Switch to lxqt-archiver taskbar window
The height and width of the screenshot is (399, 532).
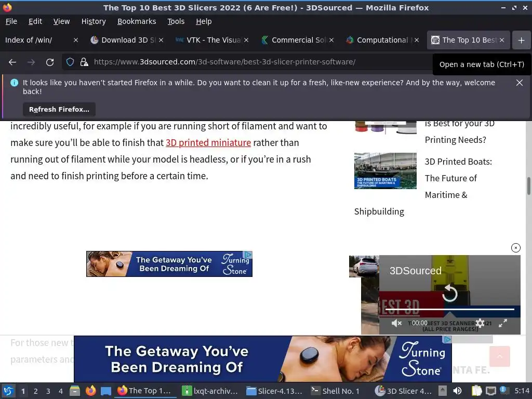tap(210, 391)
